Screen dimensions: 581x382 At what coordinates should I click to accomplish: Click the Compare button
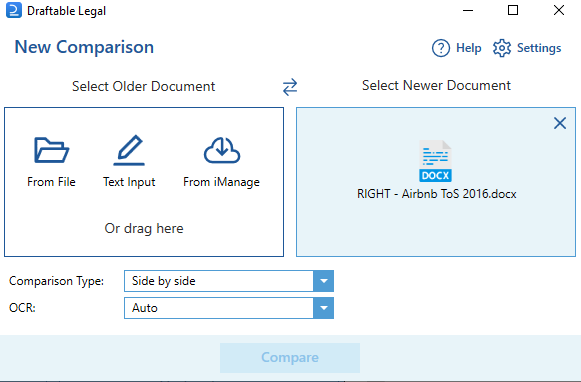290,358
